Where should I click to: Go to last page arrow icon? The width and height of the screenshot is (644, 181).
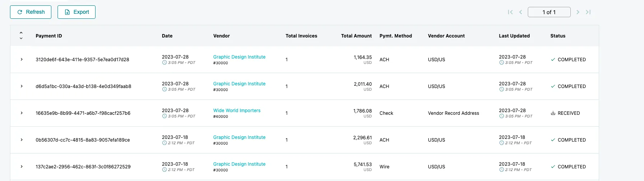(588, 12)
